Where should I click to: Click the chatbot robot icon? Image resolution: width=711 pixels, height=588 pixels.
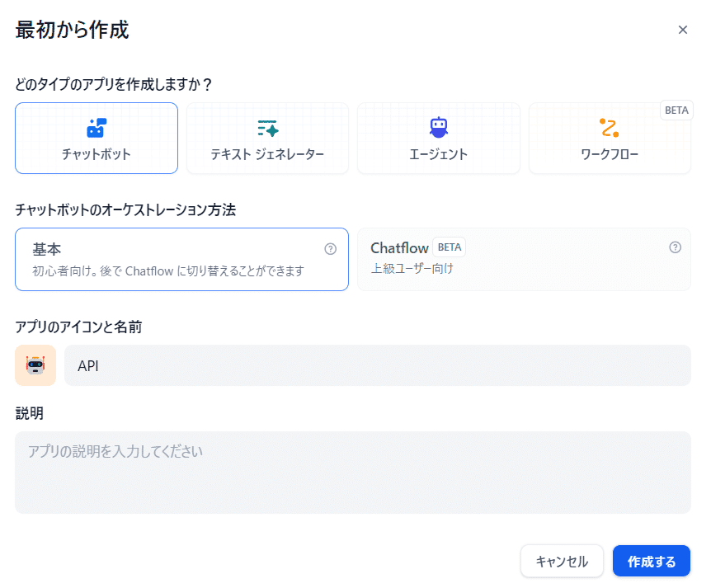(x=97, y=128)
